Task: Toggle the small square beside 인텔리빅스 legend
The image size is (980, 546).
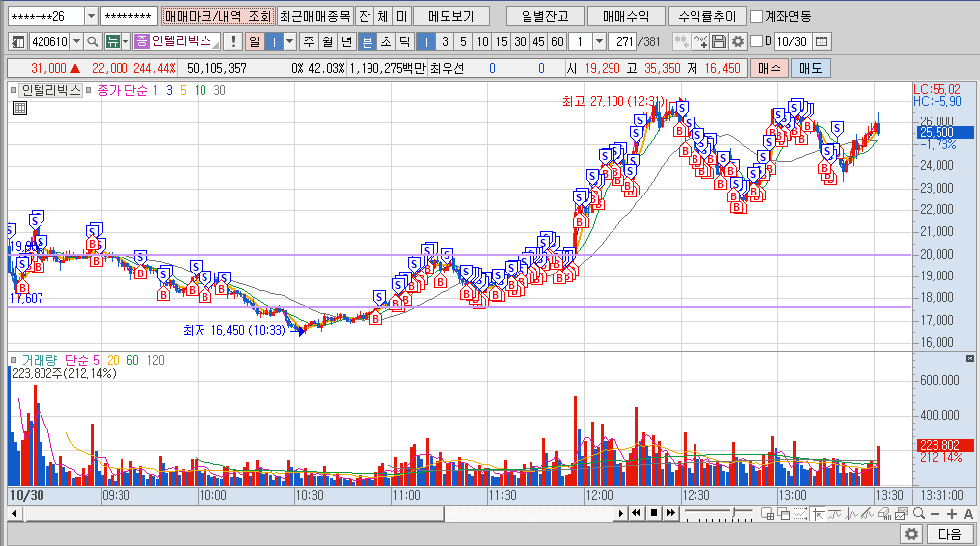Action: click(x=13, y=90)
